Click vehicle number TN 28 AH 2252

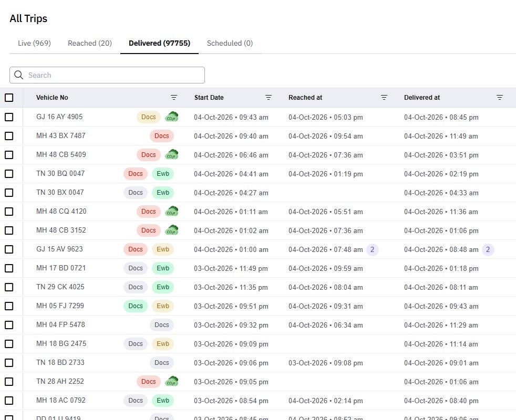[60, 381]
